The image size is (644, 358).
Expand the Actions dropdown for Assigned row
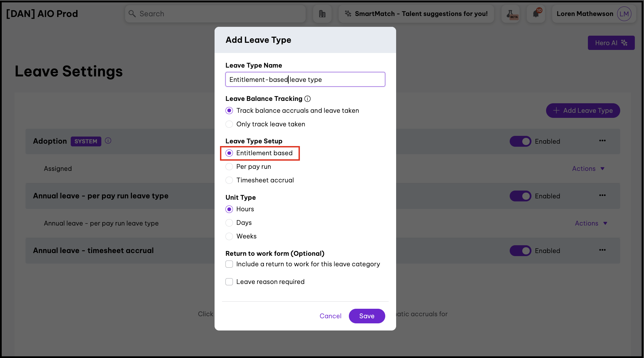[588, 169]
